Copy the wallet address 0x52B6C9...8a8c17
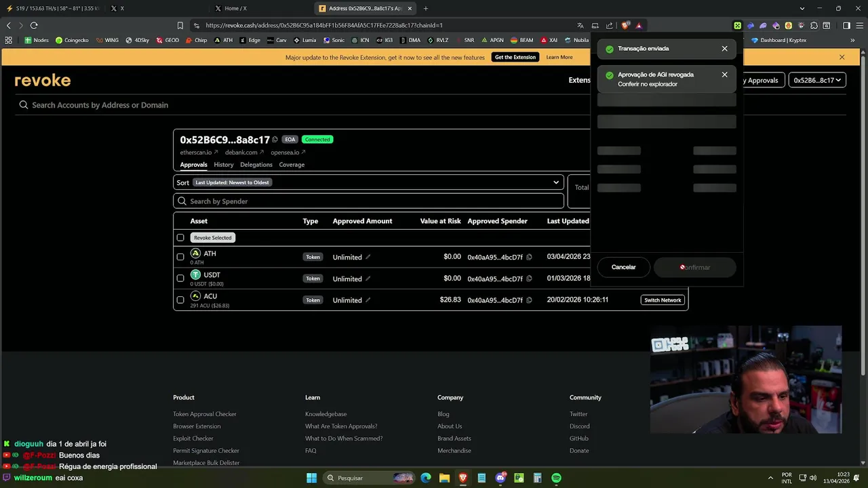Viewport: 868px width, 488px height. pyautogui.click(x=275, y=140)
